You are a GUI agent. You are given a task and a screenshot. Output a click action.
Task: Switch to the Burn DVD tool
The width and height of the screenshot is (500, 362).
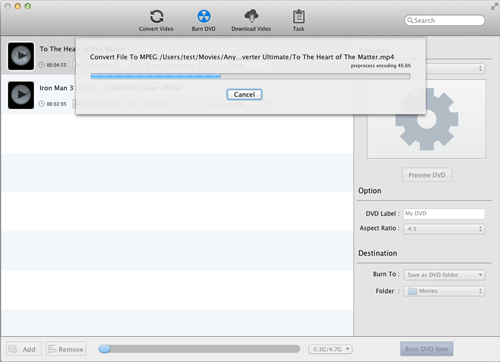pos(203,20)
